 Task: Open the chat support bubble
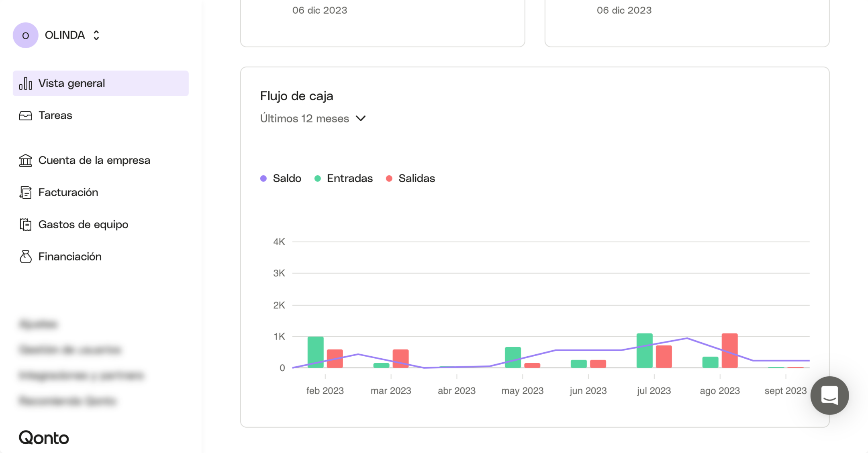click(829, 395)
